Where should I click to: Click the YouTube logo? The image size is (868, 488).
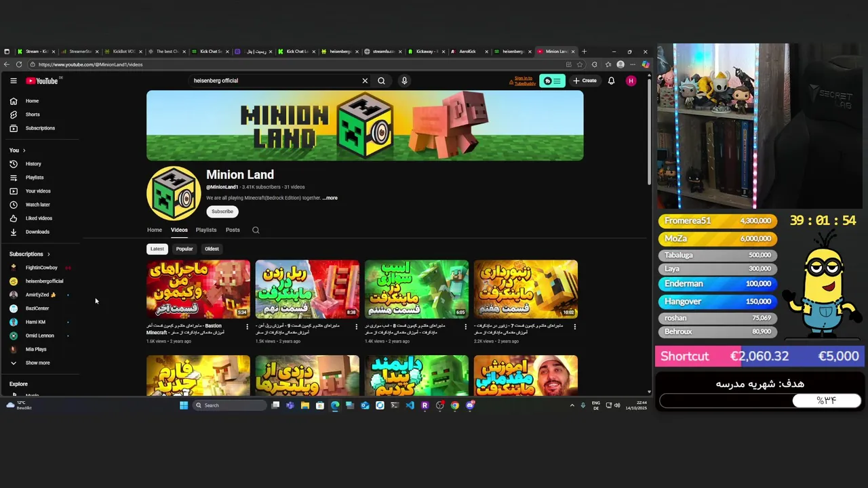pos(42,81)
